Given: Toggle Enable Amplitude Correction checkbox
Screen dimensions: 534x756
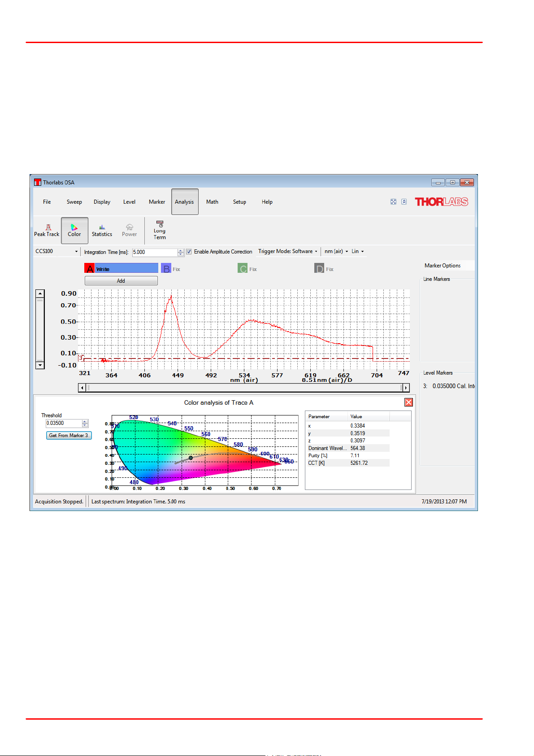Looking at the screenshot, I should [x=189, y=252].
